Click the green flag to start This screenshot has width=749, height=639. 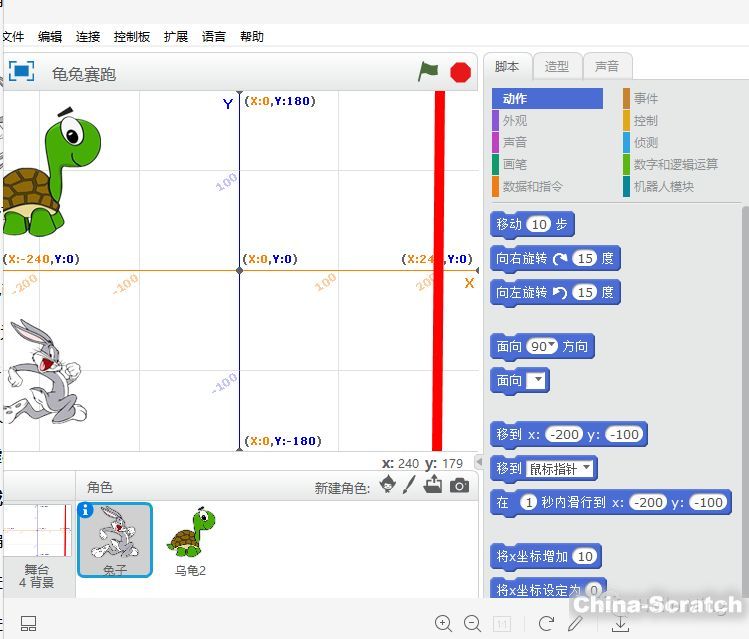428,72
